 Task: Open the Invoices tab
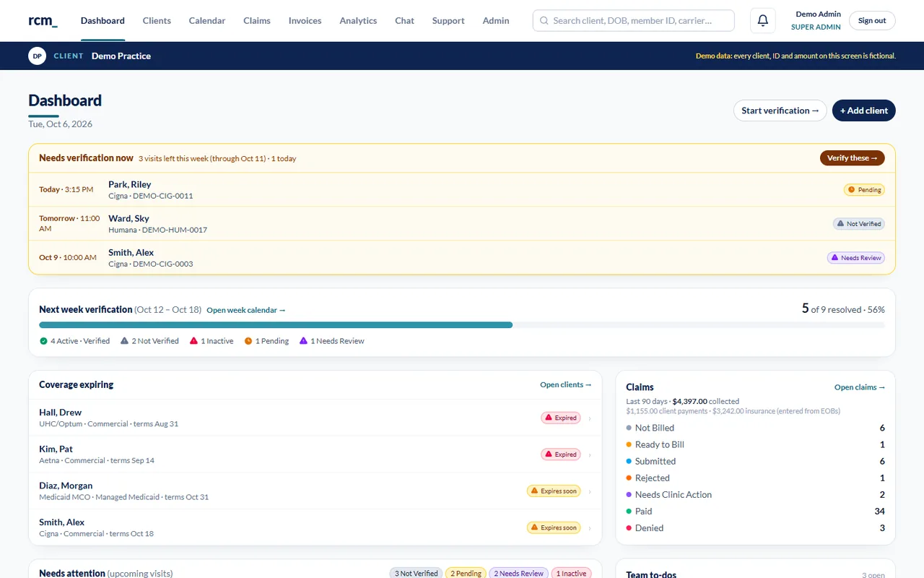[305, 20]
